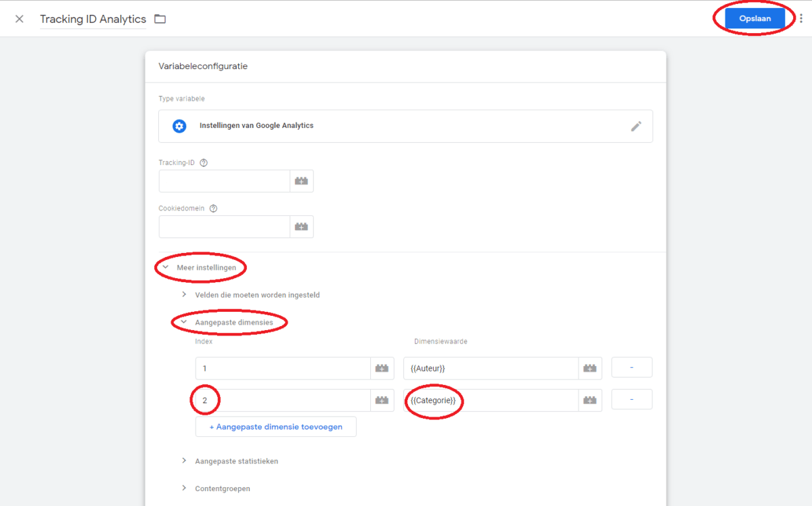
Task: Save the variable with Opslaan
Action: click(x=755, y=19)
